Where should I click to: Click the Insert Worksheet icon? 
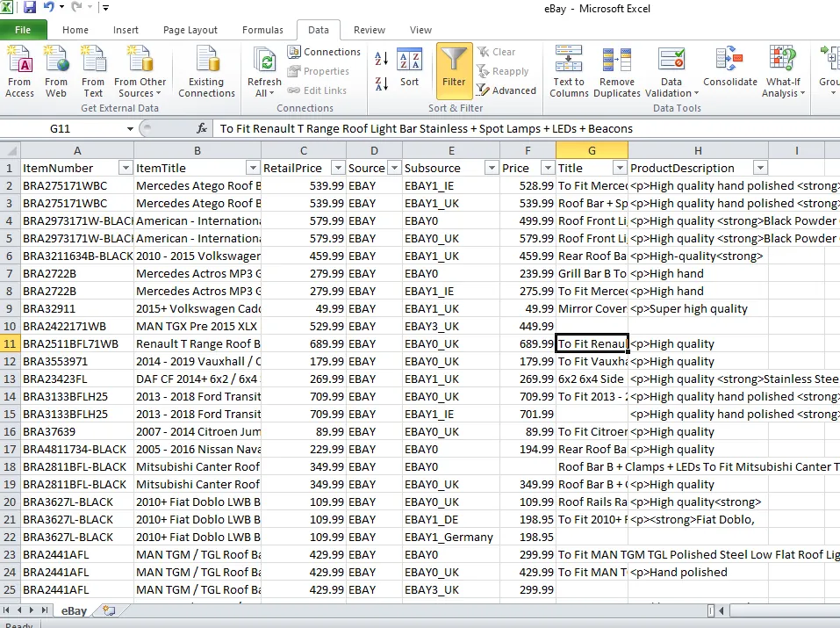(x=110, y=610)
